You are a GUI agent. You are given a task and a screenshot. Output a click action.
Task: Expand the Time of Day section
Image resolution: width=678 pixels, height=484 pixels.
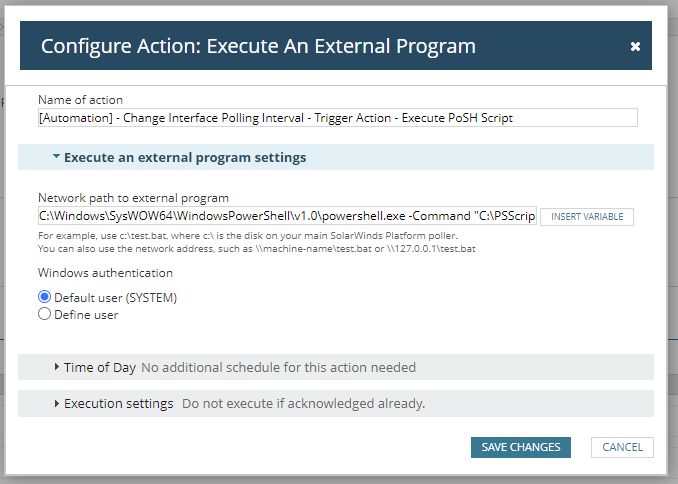click(100, 367)
